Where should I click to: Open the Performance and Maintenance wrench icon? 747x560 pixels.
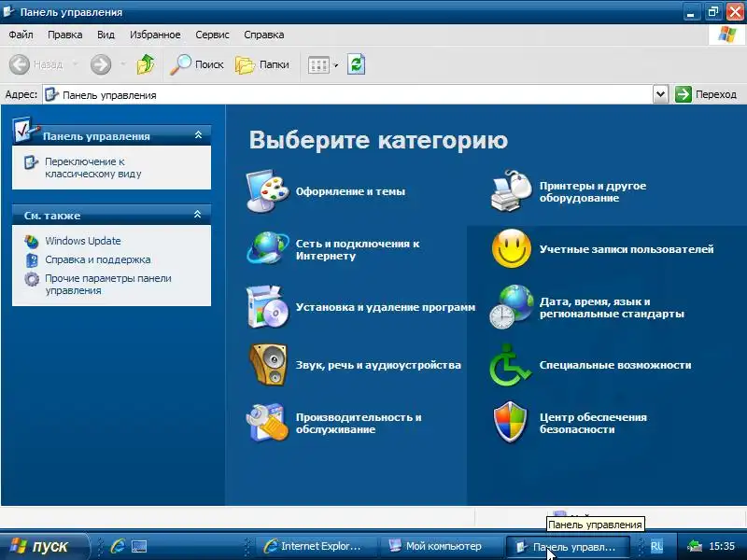click(x=267, y=423)
